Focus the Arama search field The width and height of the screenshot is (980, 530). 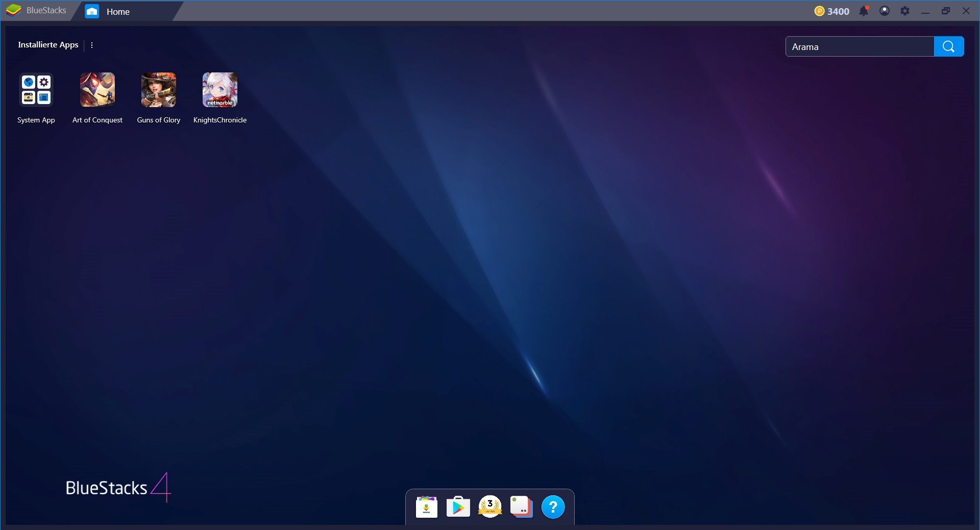(860, 46)
